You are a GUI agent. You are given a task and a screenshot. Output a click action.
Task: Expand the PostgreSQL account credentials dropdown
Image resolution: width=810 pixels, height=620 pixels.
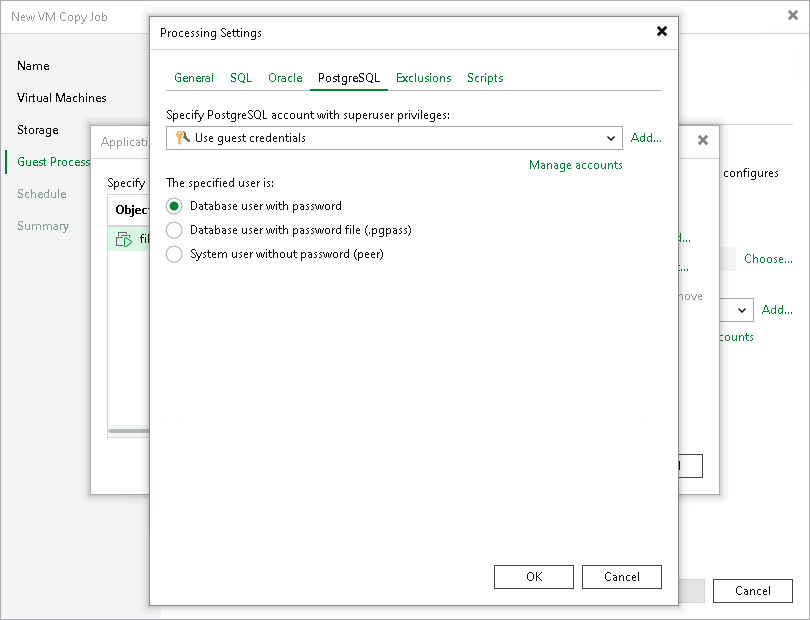click(x=394, y=138)
